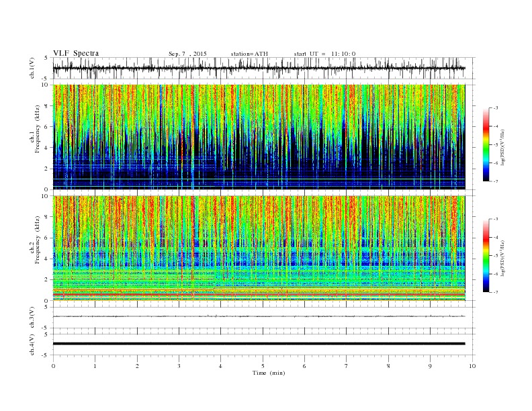The height and width of the screenshot is (411, 532).
Task: Click the "9" minute tick label
Action: [430, 366]
